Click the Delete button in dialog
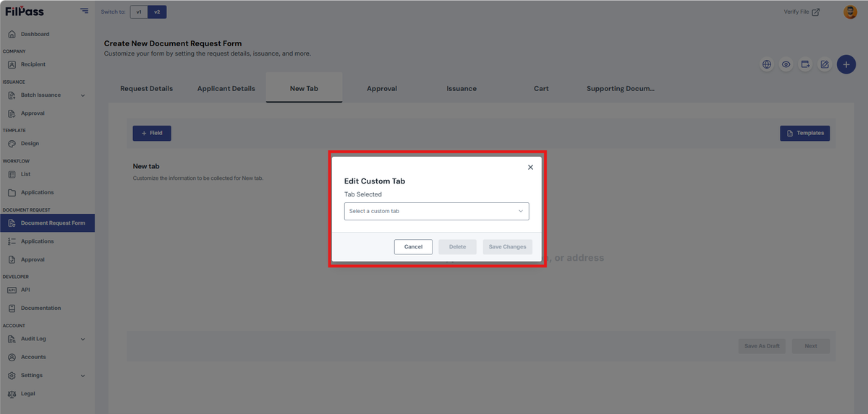 pos(457,247)
